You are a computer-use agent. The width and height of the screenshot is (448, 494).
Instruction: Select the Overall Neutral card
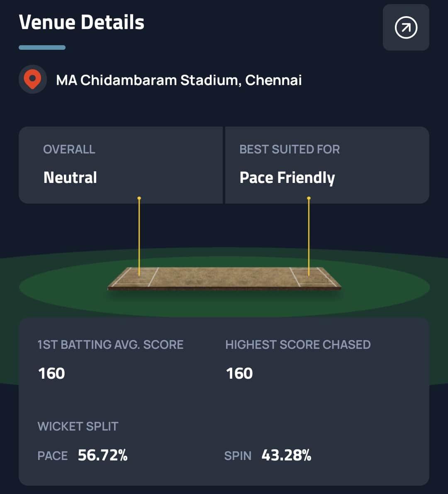click(120, 165)
